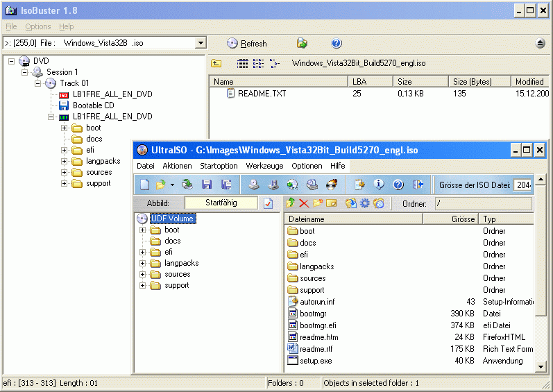Screen dimensions: 553x392
Task: Open the Werkzeuge menu in UltraISO
Action: coord(264,166)
